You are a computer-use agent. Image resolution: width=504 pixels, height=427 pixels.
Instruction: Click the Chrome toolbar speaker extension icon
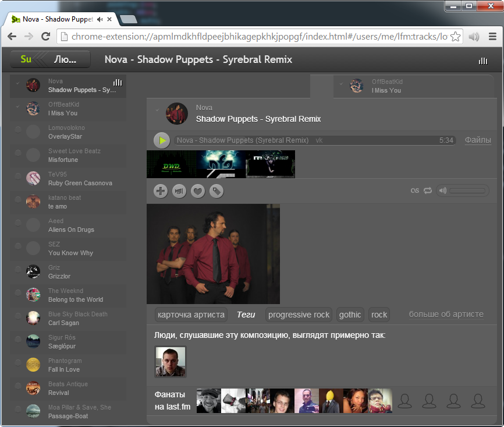coord(474,36)
